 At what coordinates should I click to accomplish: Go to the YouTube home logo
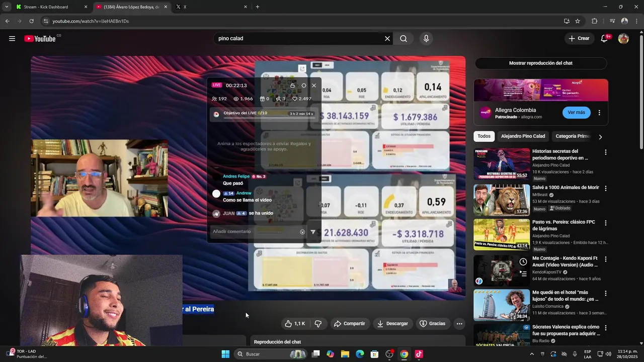pyautogui.click(x=40, y=39)
